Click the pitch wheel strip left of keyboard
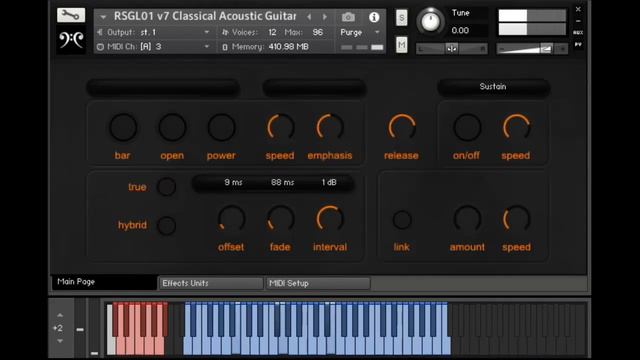 pos(80,329)
